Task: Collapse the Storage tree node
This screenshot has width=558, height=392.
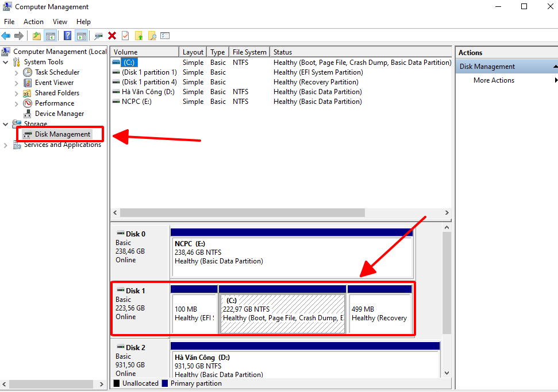Action: (5, 124)
